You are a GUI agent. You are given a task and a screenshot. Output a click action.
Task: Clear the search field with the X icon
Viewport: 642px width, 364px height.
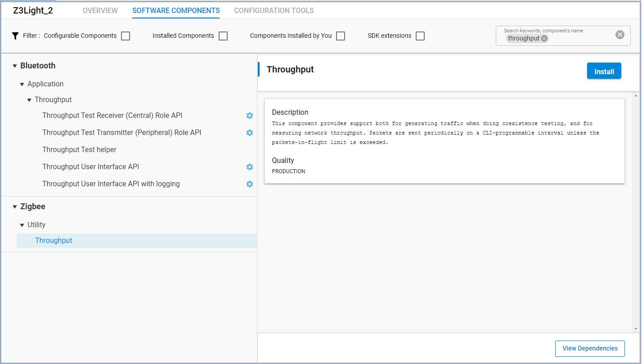620,35
